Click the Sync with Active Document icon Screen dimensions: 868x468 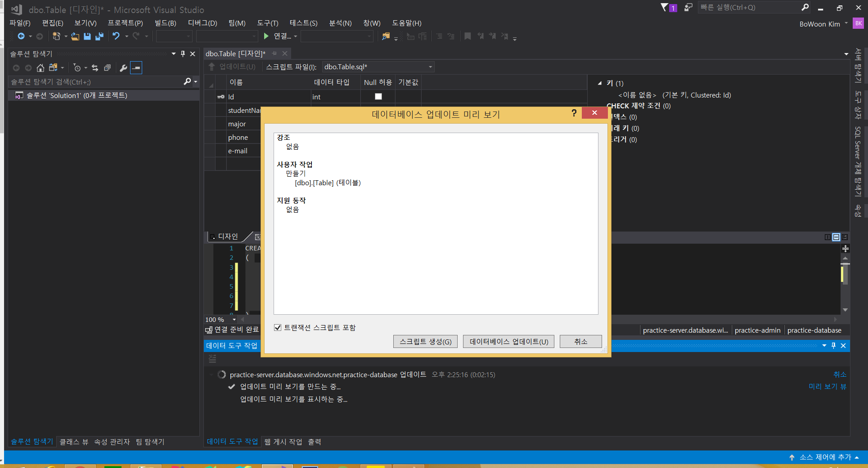[x=95, y=68]
